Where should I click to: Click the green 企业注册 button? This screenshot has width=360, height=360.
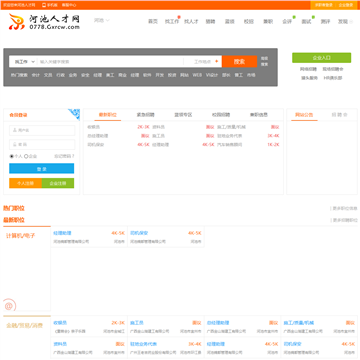[x=58, y=183]
